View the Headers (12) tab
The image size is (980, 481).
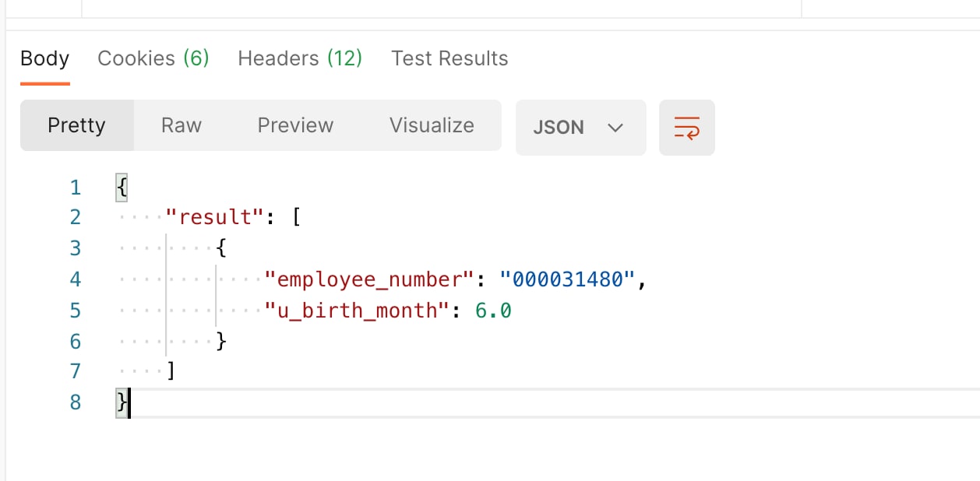click(x=300, y=58)
